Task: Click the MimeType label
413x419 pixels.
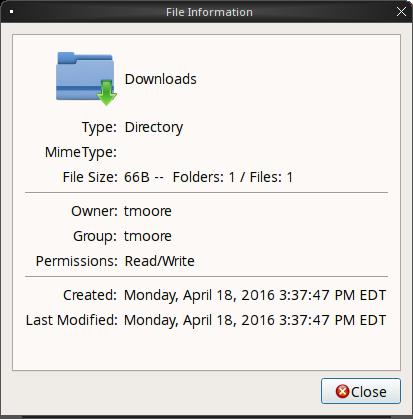Action: 81,153
